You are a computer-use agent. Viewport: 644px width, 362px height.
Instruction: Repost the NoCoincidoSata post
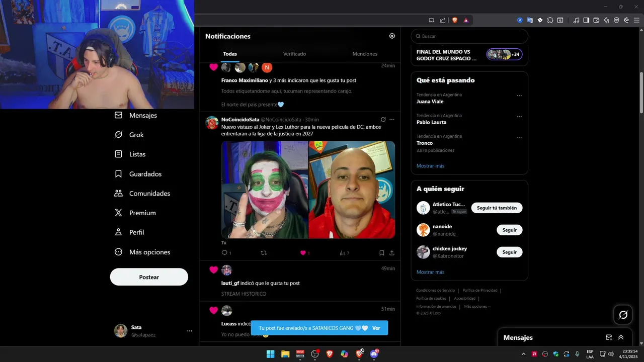tap(264, 253)
